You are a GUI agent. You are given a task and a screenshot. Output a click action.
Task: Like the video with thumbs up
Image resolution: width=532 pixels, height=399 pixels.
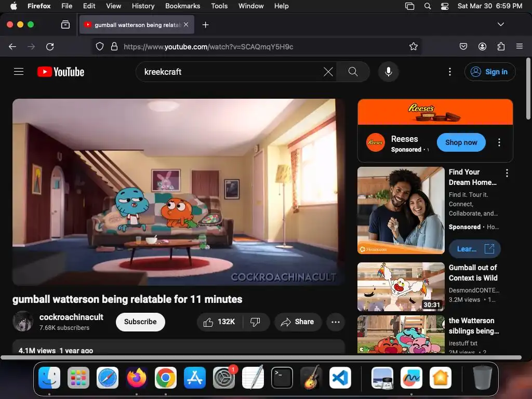tap(220, 322)
